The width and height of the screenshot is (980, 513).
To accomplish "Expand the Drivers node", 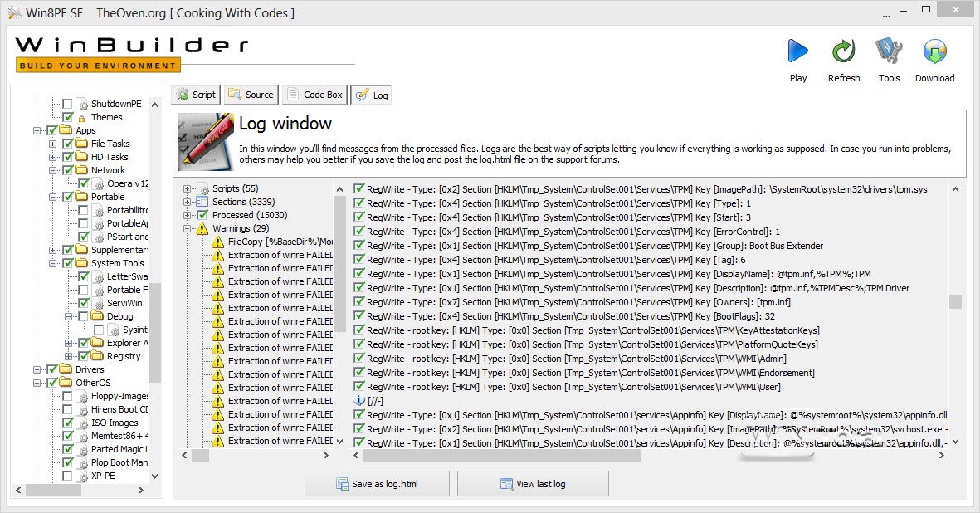I will (37, 369).
